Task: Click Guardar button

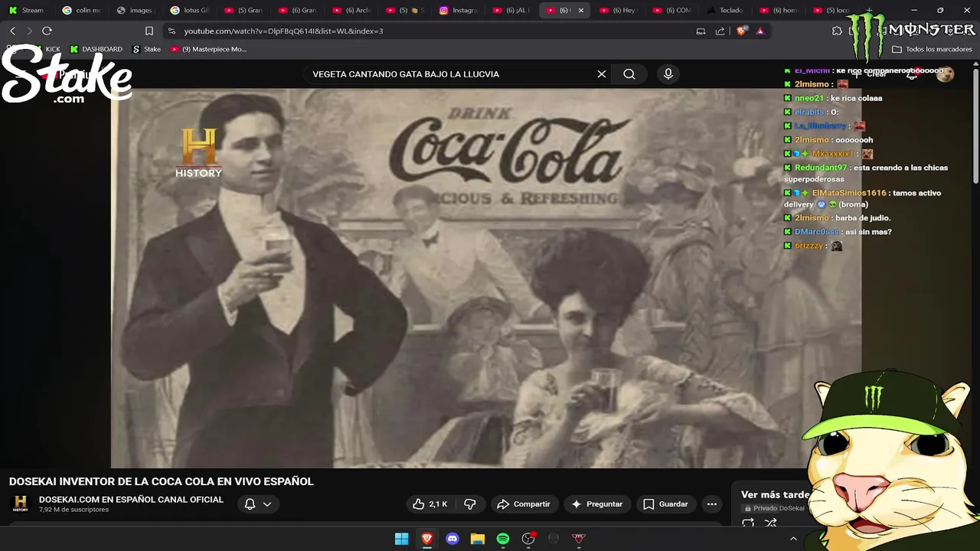Action: click(x=666, y=504)
